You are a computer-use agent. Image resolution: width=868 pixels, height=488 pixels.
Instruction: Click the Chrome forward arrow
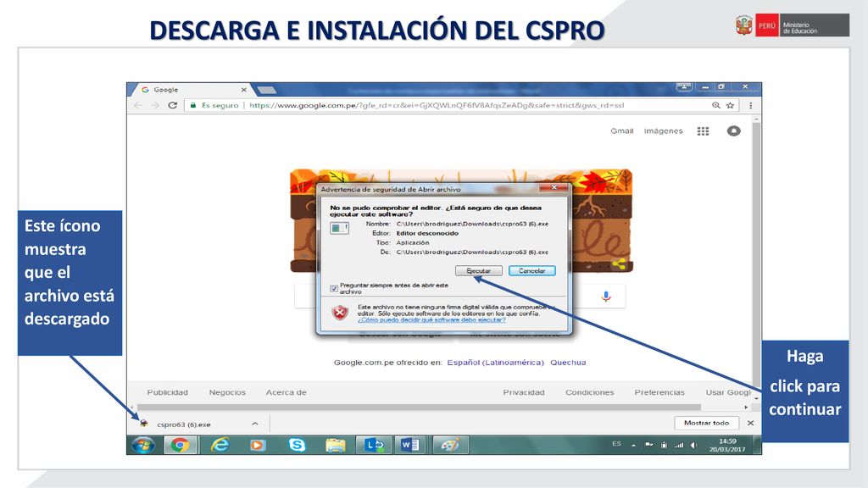[x=155, y=105]
